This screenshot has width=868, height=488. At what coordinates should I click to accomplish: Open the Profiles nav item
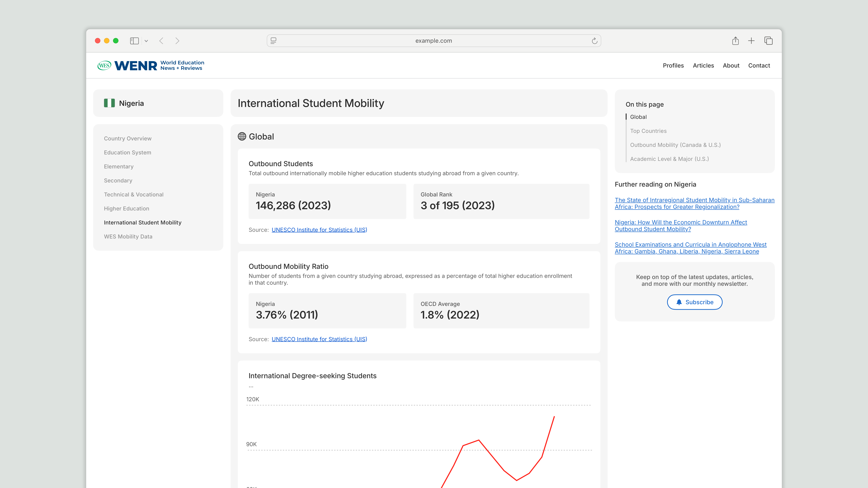point(673,66)
